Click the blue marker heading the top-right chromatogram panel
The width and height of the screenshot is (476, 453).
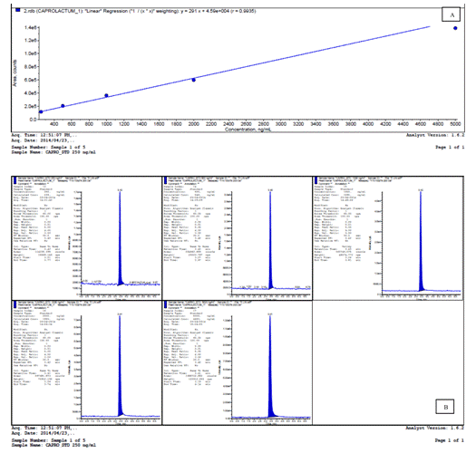pos(316,180)
